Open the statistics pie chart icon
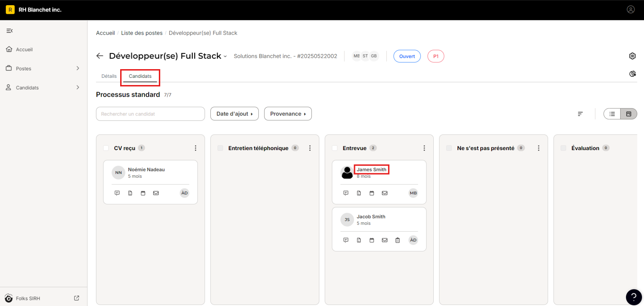This screenshot has width=644, height=306. 632,74
